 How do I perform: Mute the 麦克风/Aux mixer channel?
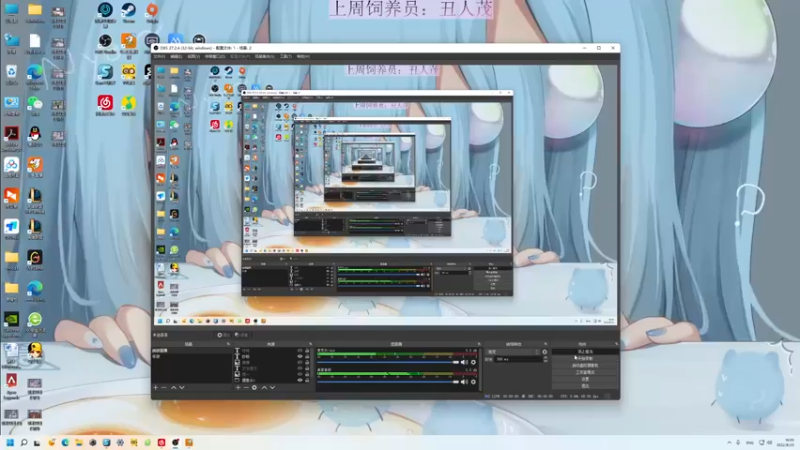click(464, 362)
